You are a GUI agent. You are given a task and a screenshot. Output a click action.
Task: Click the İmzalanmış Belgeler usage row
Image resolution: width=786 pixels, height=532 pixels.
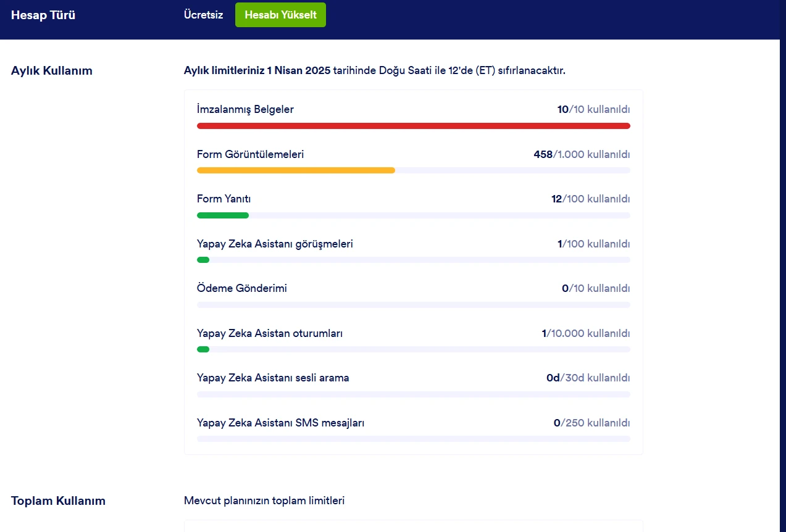point(245,109)
